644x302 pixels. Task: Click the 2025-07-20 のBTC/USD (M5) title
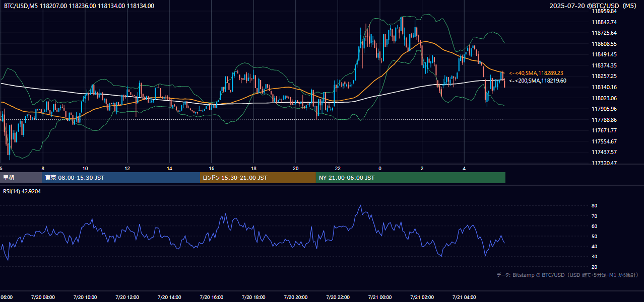[594, 6]
